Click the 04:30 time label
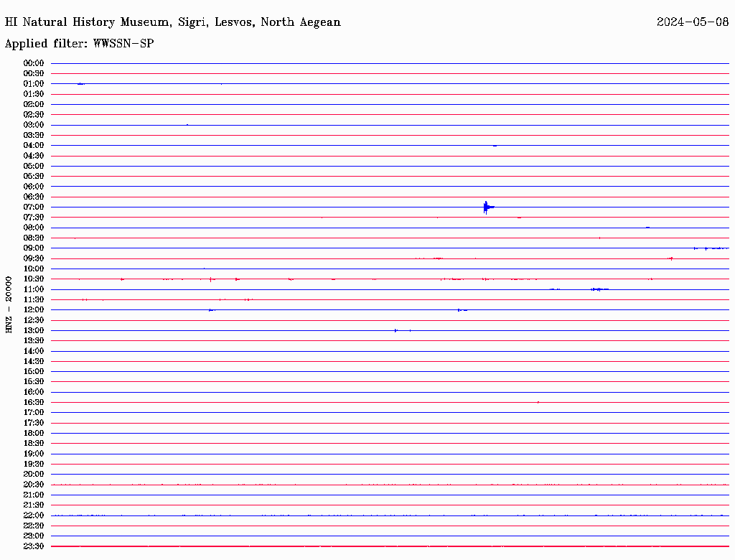 click(x=34, y=156)
